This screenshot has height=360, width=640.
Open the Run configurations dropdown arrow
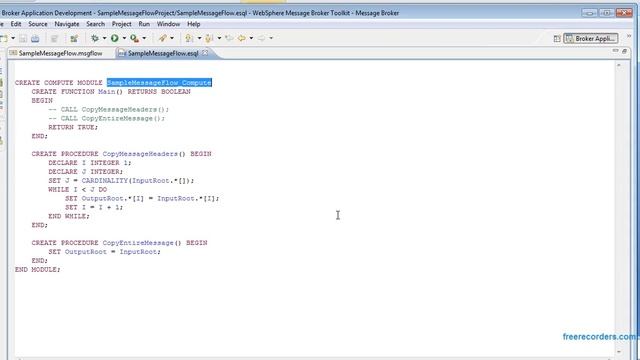[x=124, y=38]
